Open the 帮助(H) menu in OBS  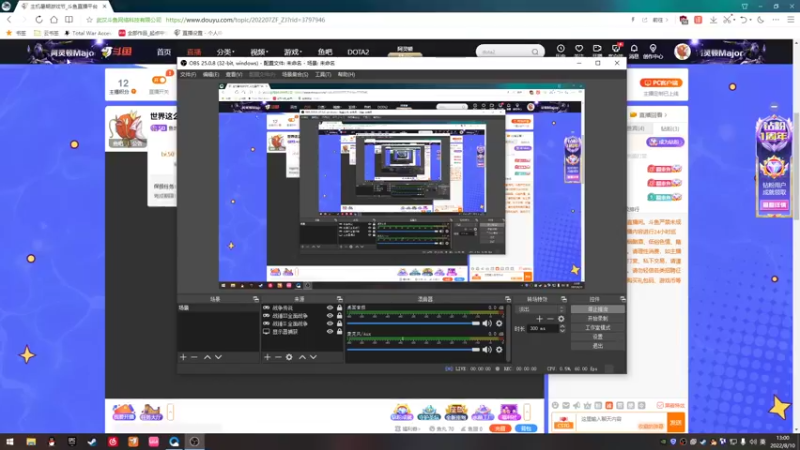click(346, 74)
